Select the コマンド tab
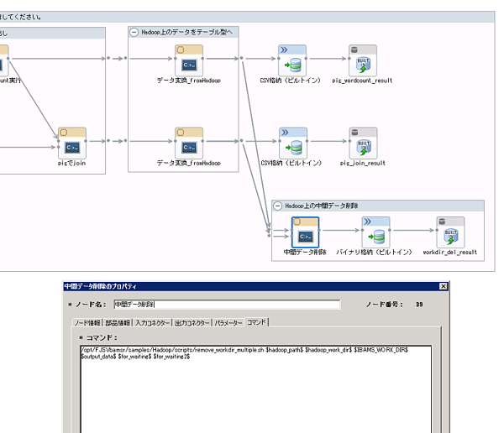Screen dimensions: 504x433 pyautogui.click(x=256, y=322)
